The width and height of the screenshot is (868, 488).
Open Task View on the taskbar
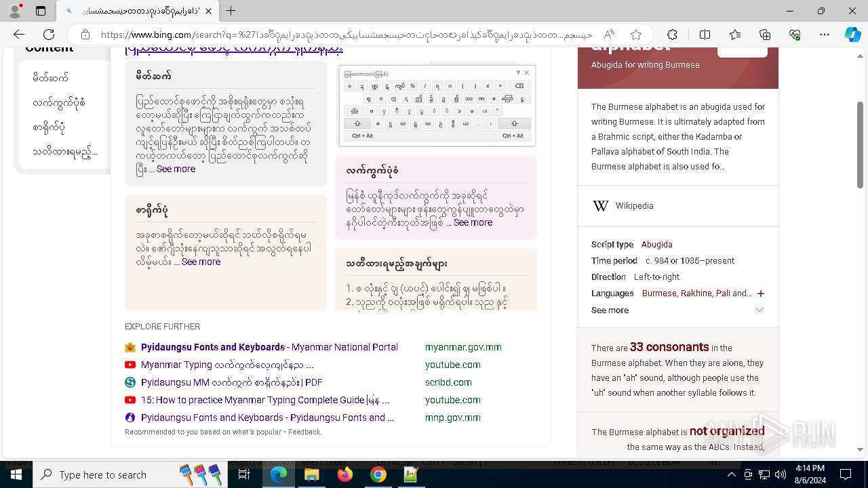[x=244, y=474]
